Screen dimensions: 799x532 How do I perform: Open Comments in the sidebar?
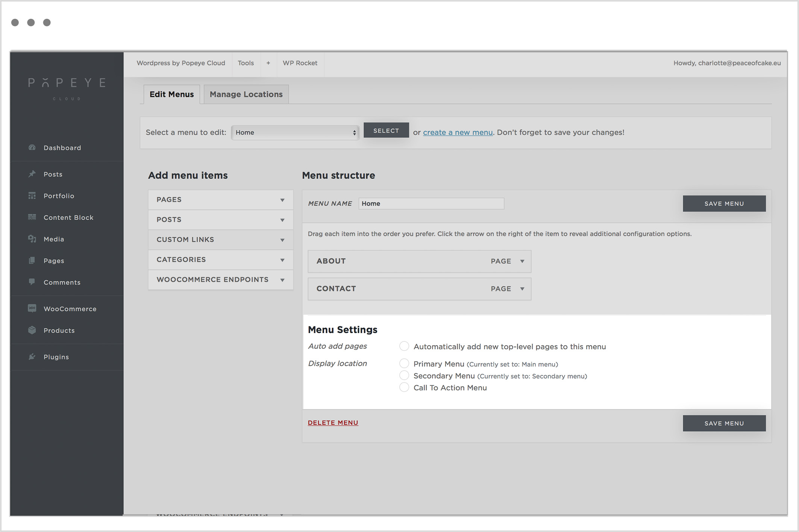point(62,282)
